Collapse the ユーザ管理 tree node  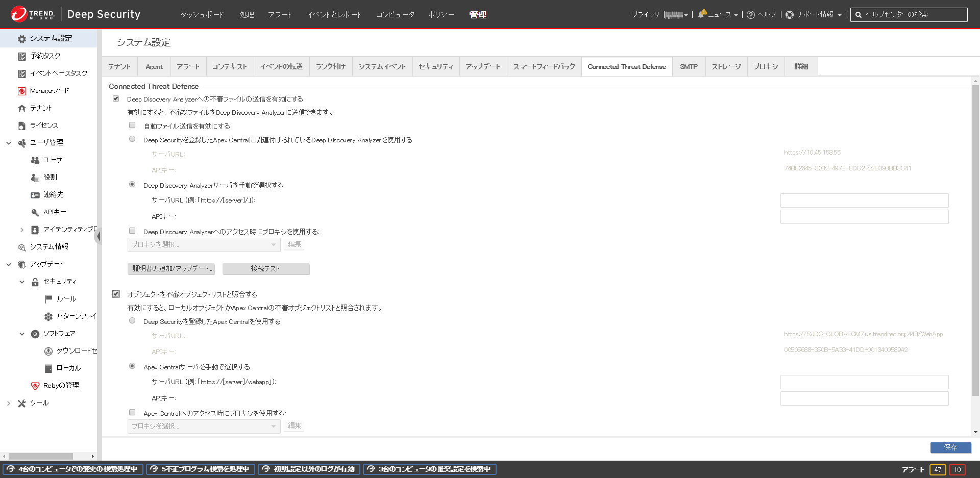(x=9, y=143)
